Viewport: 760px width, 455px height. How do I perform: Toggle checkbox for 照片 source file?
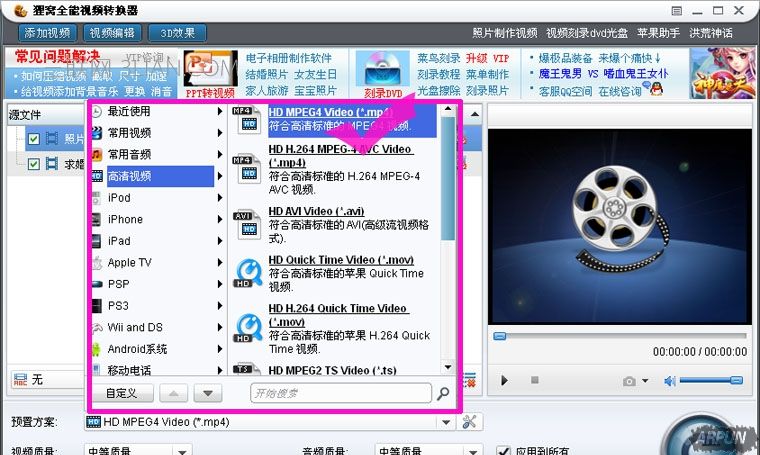click(33, 139)
